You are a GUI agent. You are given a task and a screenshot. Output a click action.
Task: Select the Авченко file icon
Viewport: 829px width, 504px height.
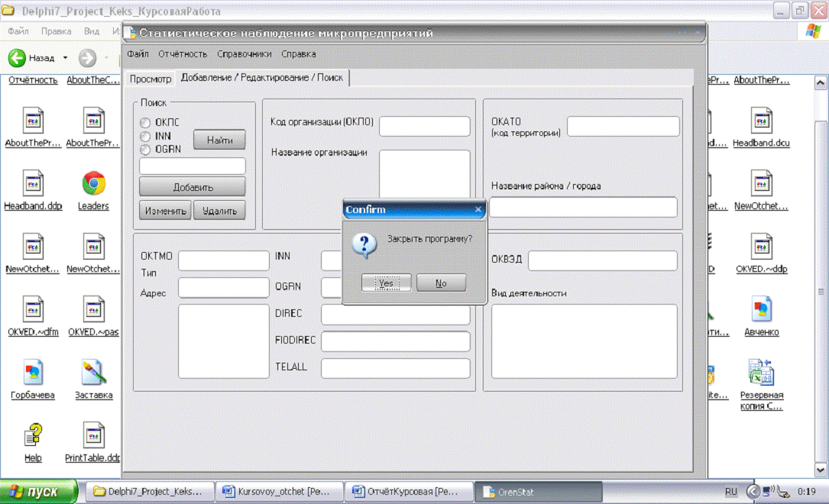[761, 309]
